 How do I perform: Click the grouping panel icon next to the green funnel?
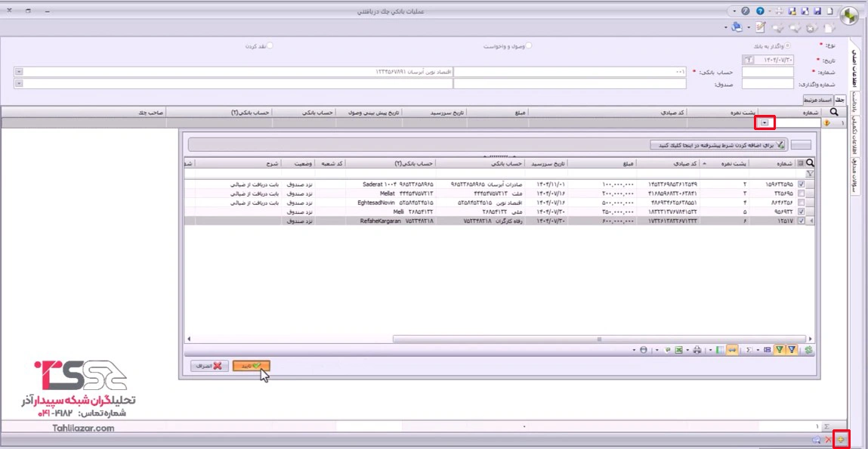768,350
